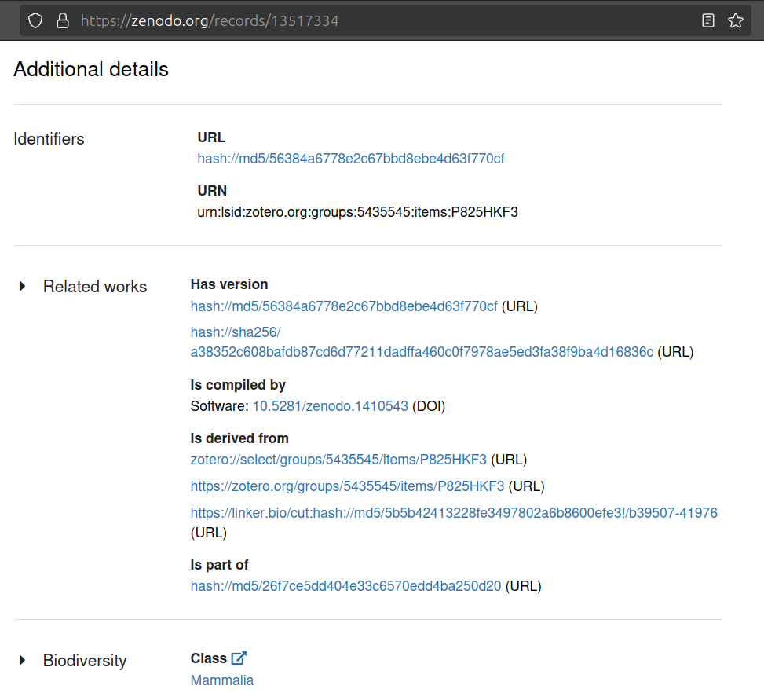Select the URN identifier text
The width and height of the screenshot is (764, 700).
[x=357, y=211]
